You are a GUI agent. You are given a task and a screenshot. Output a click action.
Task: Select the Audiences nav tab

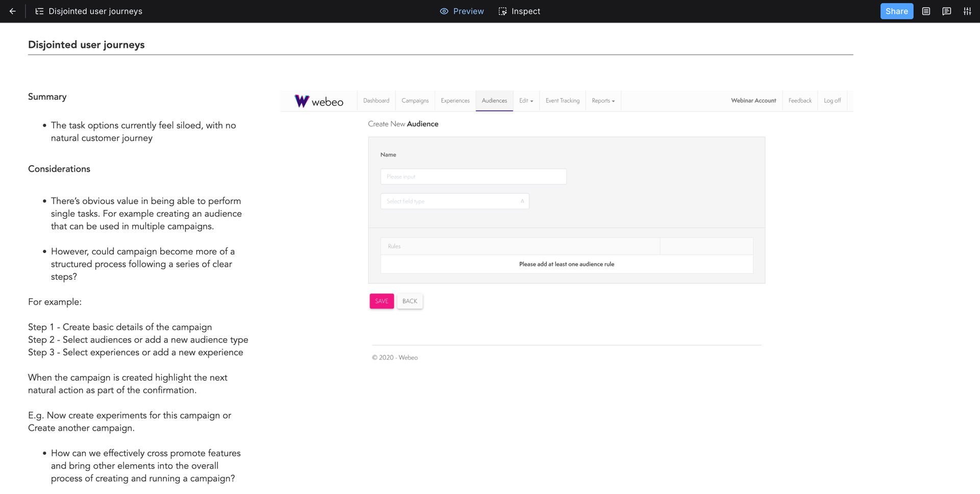pyautogui.click(x=495, y=101)
